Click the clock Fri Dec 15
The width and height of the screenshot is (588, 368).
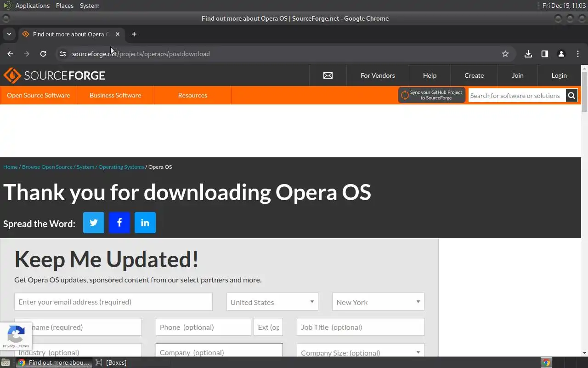point(564,6)
